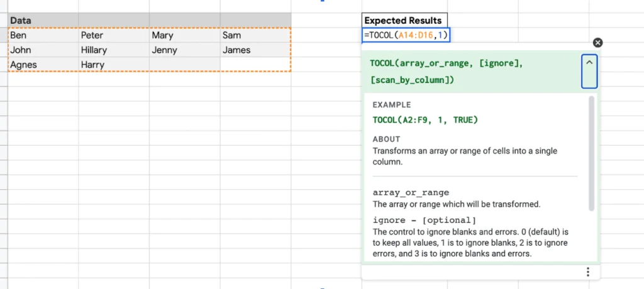Select the cell containing Peter

pos(113,35)
